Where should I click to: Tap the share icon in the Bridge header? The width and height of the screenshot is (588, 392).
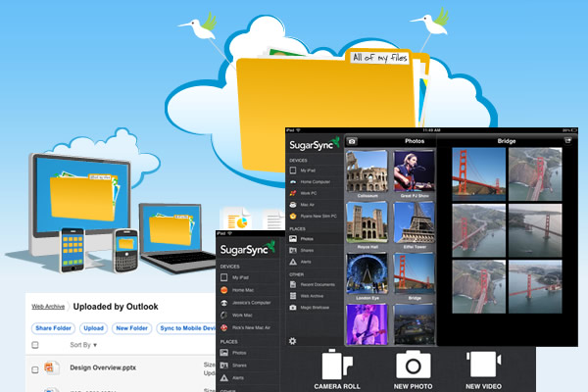pos(568,141)
